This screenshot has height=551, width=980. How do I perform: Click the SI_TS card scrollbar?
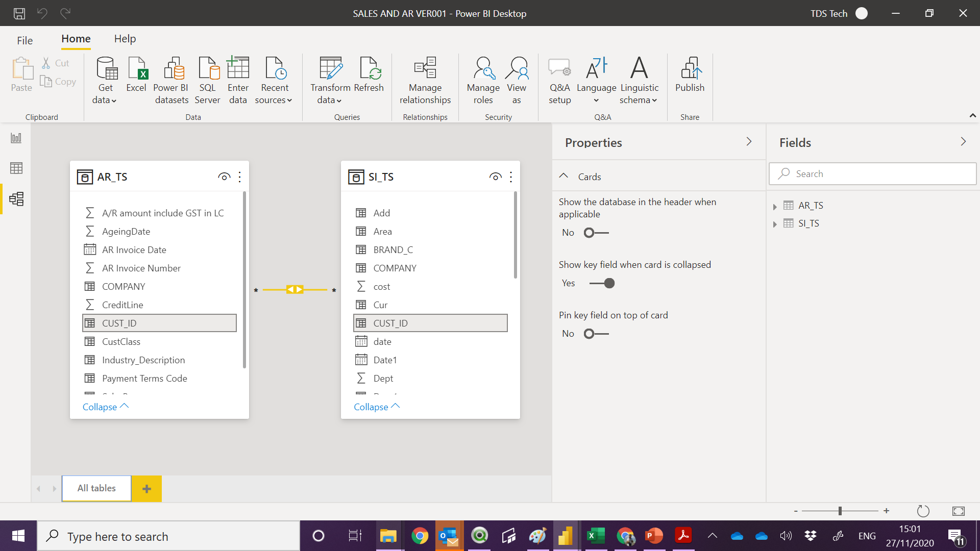(x=516, y=235)
